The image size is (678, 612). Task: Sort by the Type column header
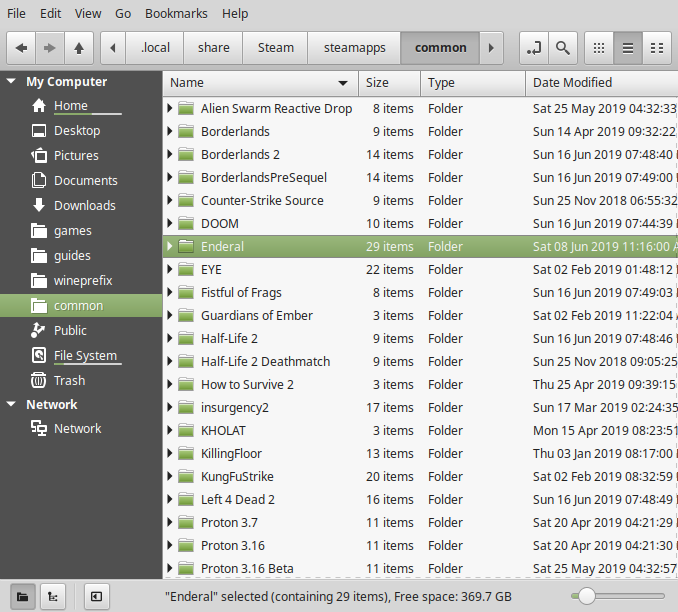click(473, 83)
